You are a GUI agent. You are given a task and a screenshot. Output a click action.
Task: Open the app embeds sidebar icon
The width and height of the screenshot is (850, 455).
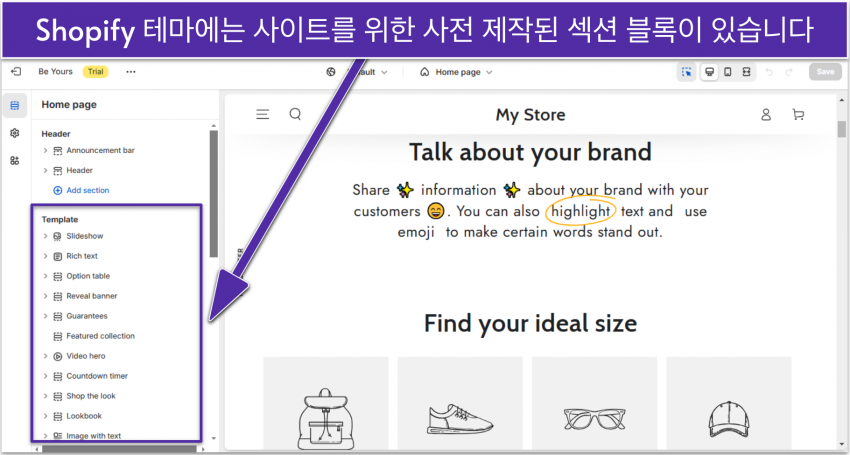click(x=15, y=160)
